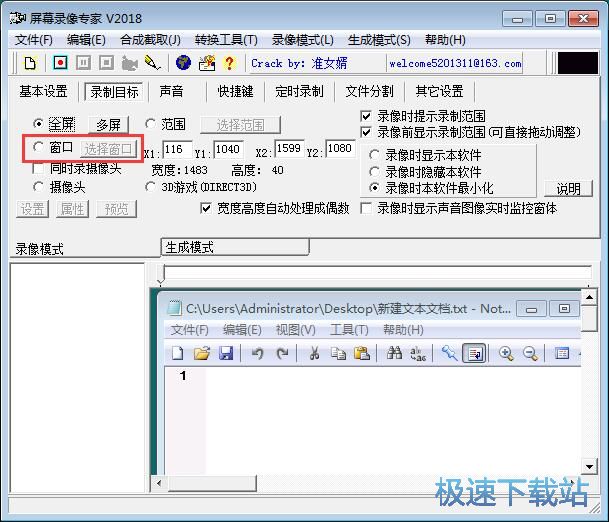Screen dimensions: 609x522
Task: Click Save disk icon in Notepad window
Action: click(x=226, y=353)
